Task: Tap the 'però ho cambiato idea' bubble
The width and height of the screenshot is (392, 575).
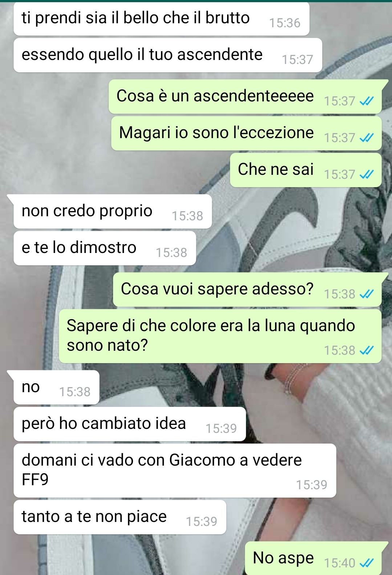Action: [130, 424]
